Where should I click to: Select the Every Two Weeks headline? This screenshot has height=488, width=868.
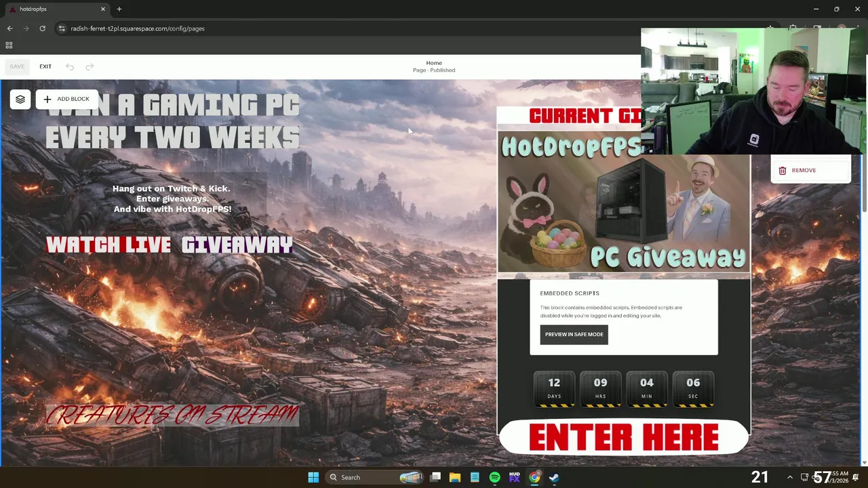(172, 138)
